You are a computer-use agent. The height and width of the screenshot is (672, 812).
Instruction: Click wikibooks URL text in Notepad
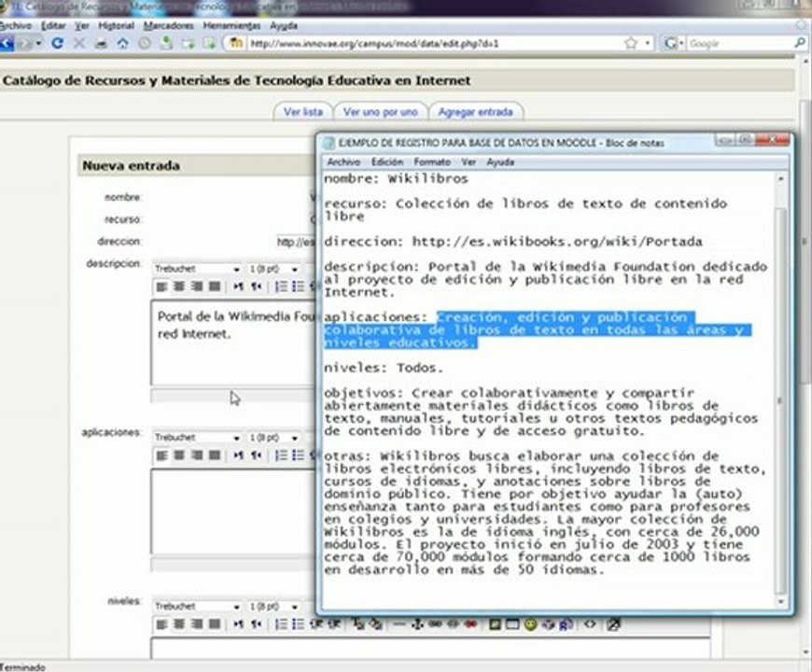tap(557, 241)
